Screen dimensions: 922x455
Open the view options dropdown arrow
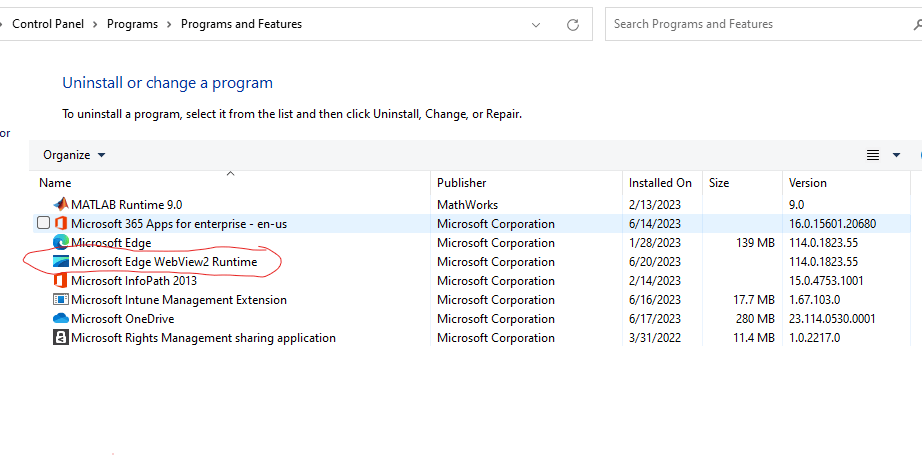[x=896, y=155]
